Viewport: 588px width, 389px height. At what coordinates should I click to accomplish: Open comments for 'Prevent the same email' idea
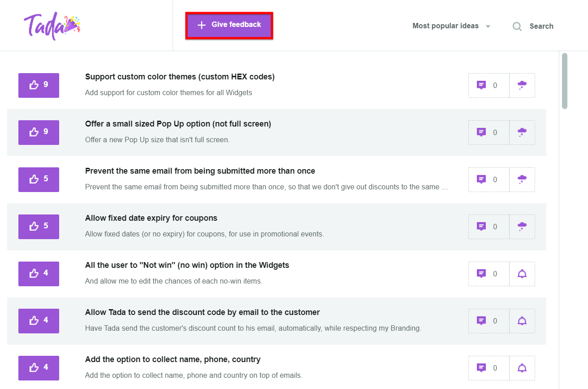pos(489,179)
